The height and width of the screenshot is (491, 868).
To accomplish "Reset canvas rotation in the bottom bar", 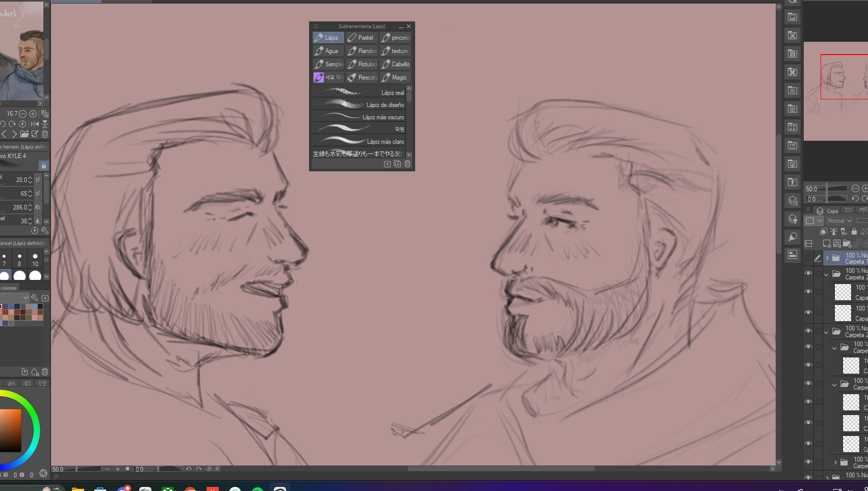I will coord(209,469).
